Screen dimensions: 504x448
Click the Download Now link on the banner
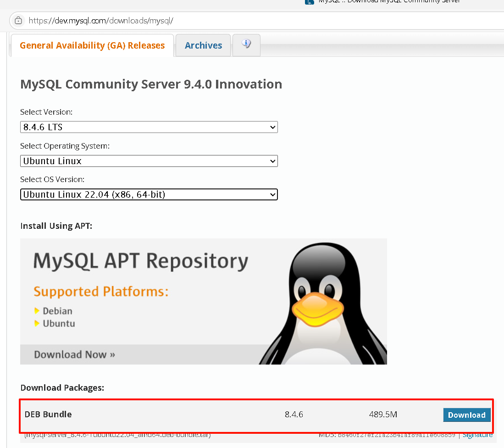(x=75, y=354)
